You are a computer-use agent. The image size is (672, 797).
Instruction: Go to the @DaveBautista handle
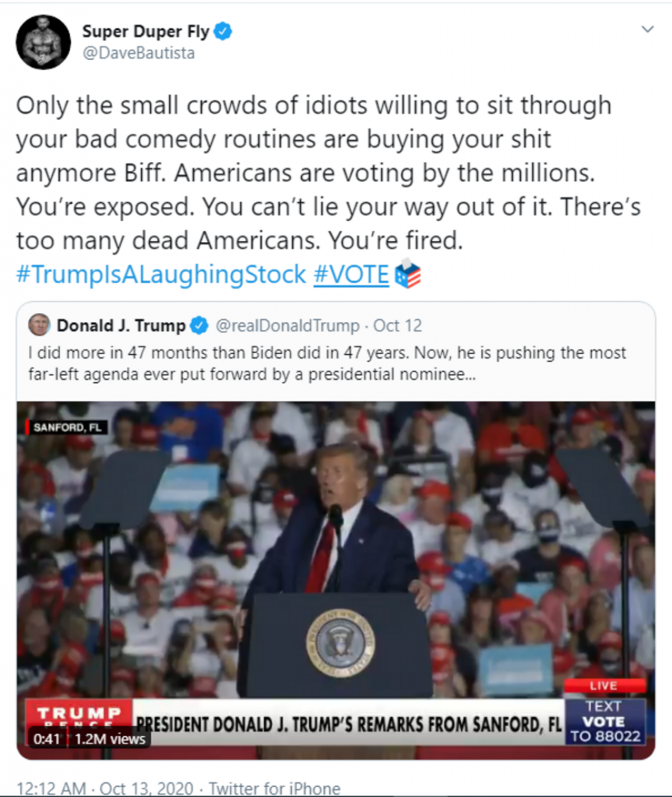[x=138, y=54]
